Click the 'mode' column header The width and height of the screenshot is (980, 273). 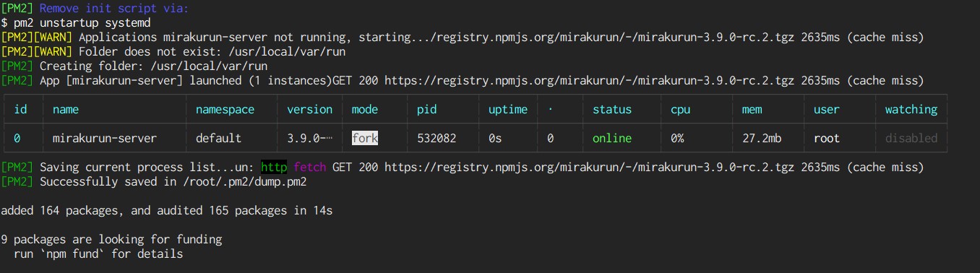coord(364,109)
